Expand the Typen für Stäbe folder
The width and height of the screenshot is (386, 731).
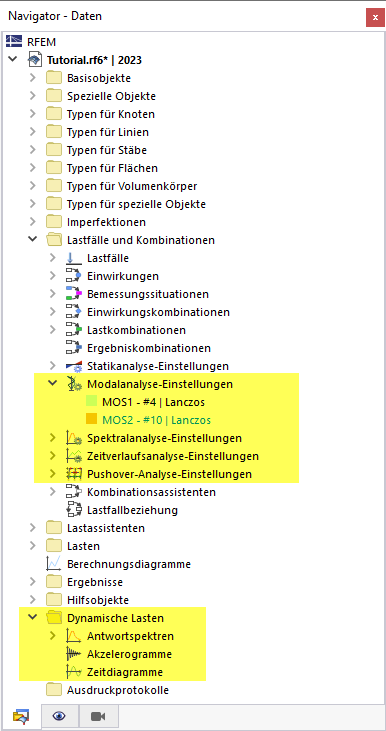point(33,150)
